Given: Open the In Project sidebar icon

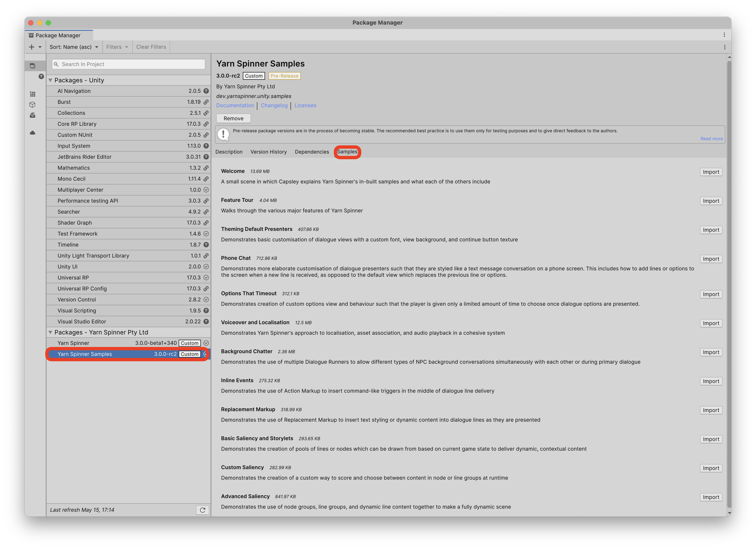Looking at the screenshot, I should tap(32, 66).
